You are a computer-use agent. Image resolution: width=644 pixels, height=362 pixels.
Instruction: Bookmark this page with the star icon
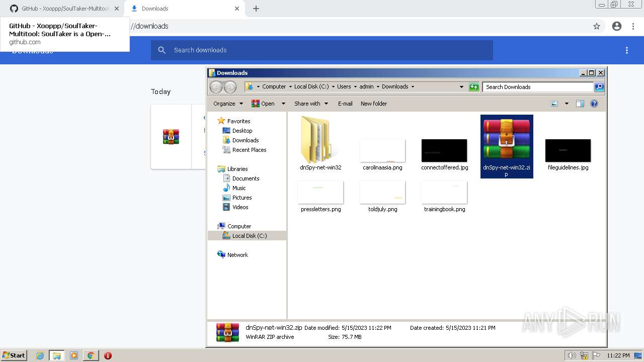(597, 26)
